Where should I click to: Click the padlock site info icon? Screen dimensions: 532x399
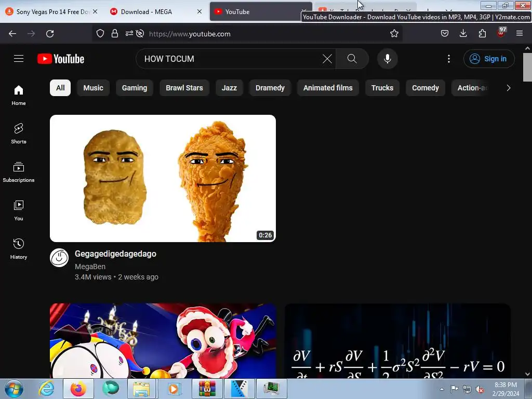115,34
